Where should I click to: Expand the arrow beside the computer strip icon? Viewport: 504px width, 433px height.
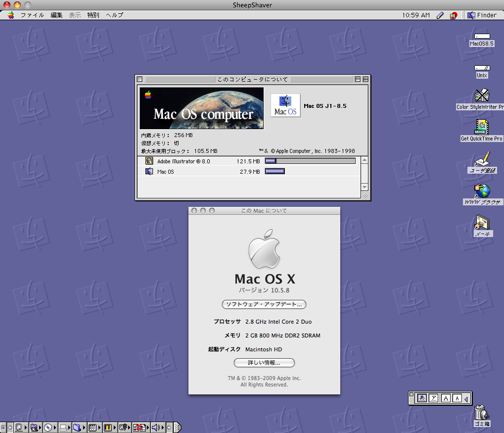coord(25,428)
